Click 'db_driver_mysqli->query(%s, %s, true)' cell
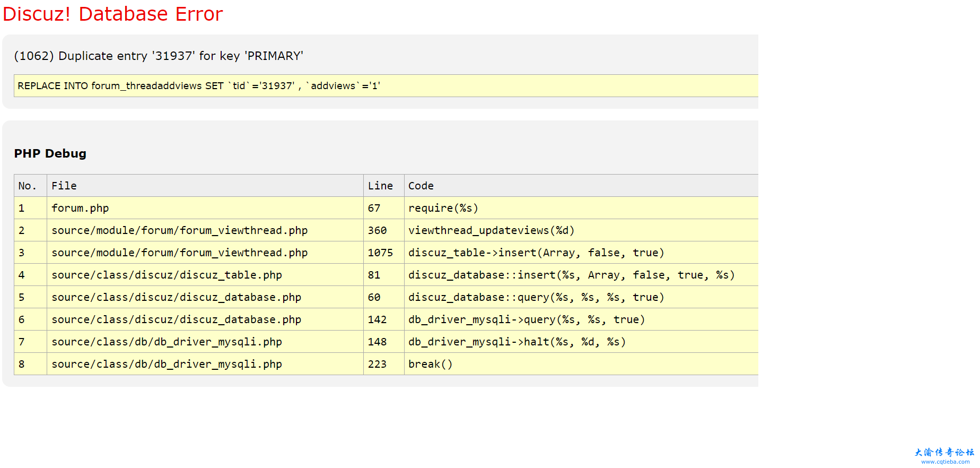The width and height of the screenshot is (980, 468). (581, 319)
